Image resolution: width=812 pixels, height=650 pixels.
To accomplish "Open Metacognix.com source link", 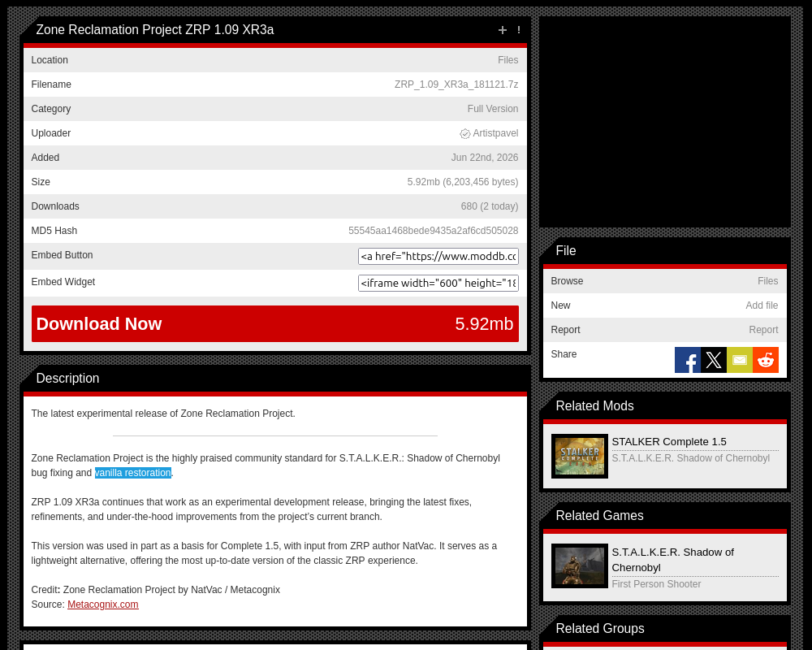I will [x=103, y=604].
